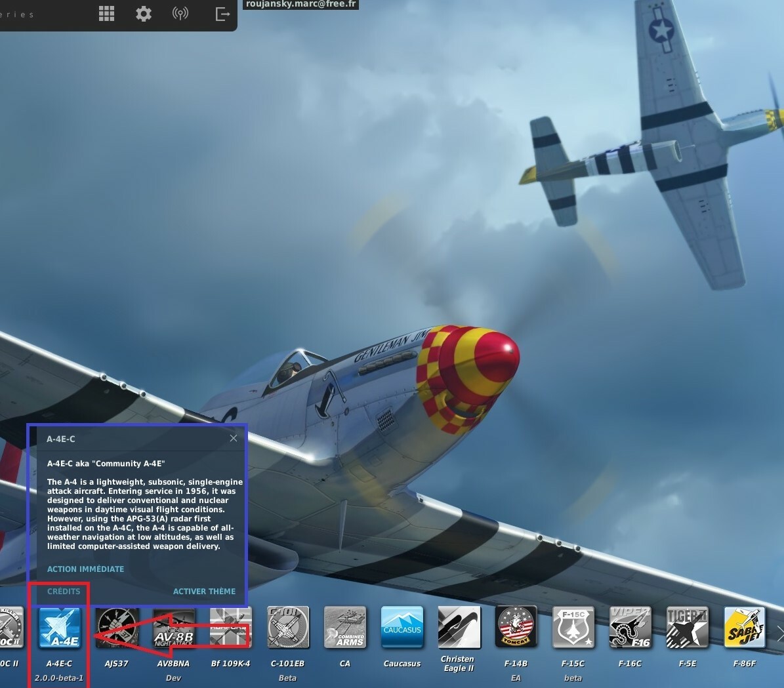784x688 pixels.
Task: Click the logout exit icon
Action: tap(222, 14)
